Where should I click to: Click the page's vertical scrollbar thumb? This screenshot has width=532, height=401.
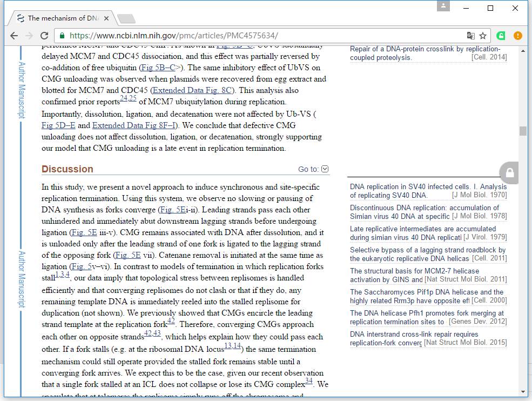pos(522,131)
